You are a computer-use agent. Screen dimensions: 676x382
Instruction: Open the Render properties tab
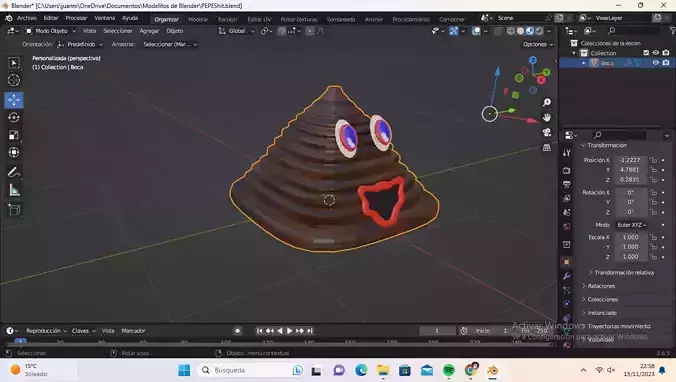(566, 171)
